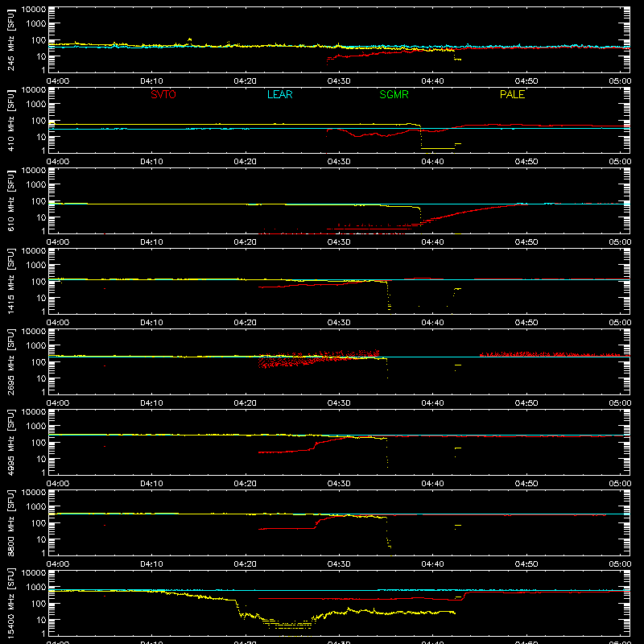Select the 2695 MHz [SFU] axis label
This screenshot has height=644, width=644.
(x=10, y=361)
